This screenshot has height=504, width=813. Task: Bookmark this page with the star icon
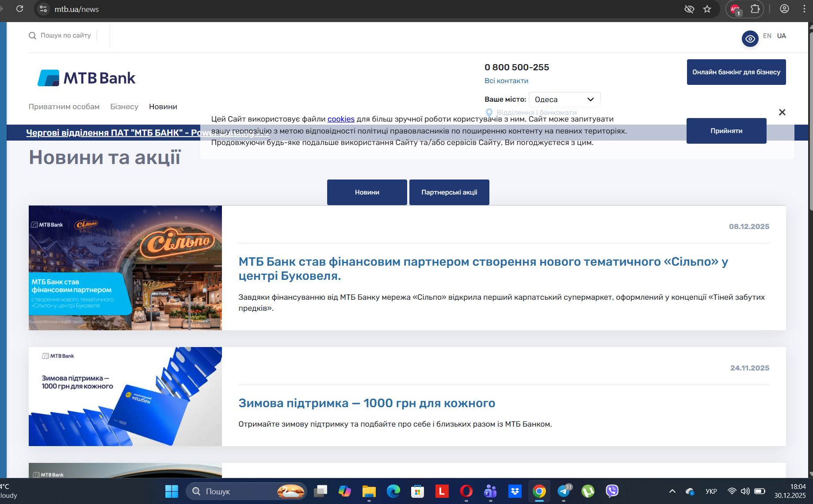click(707, 9)
